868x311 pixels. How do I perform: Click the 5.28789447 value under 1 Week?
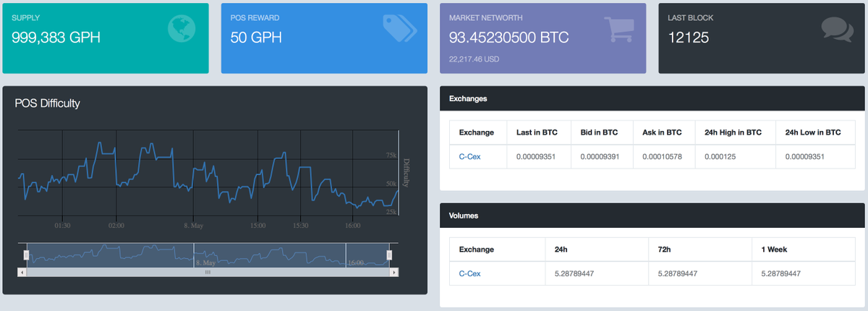(780, 273)
